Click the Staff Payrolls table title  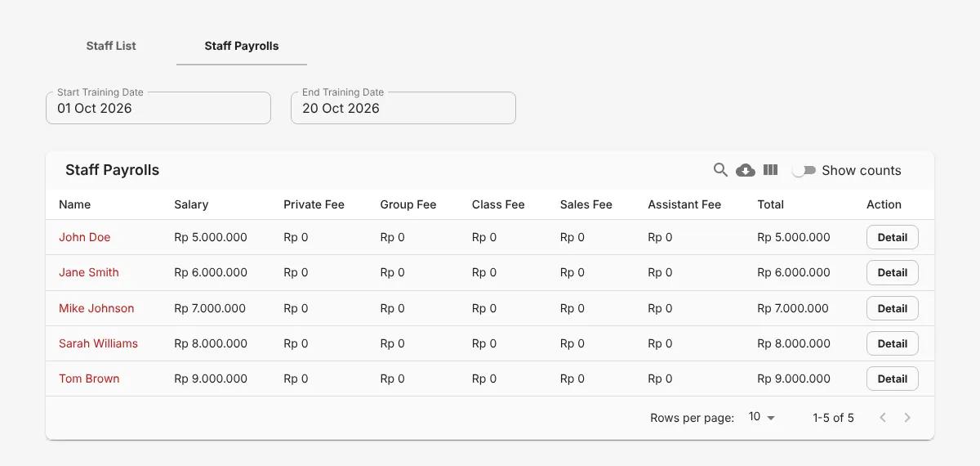click(x=113, y=170)
